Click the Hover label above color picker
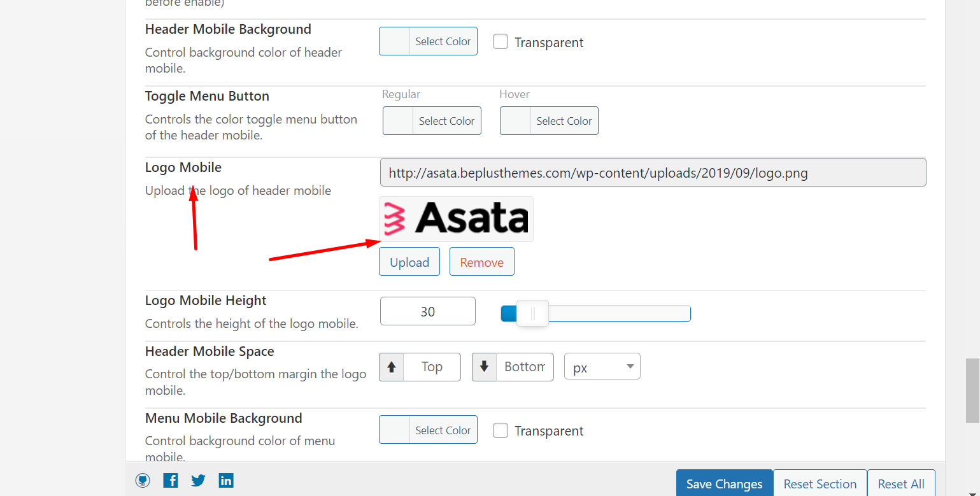Viewport: 980px width, 496px height. tap(515, 94)
